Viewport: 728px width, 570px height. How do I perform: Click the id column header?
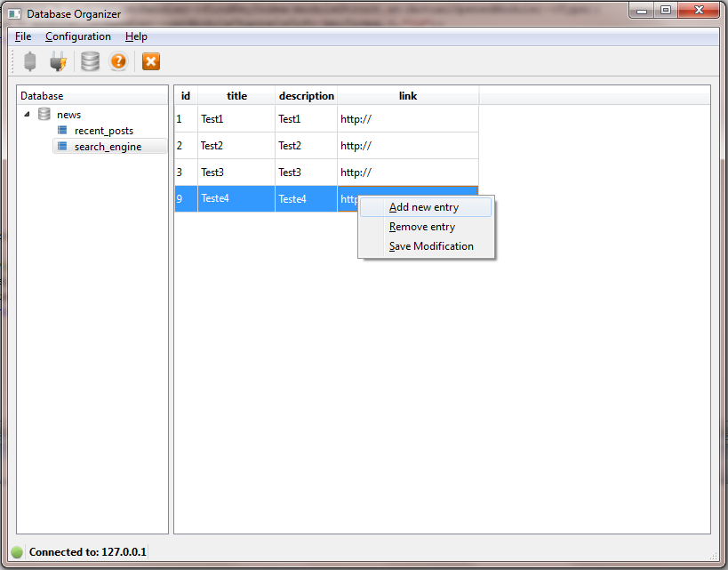pos(185,96)
